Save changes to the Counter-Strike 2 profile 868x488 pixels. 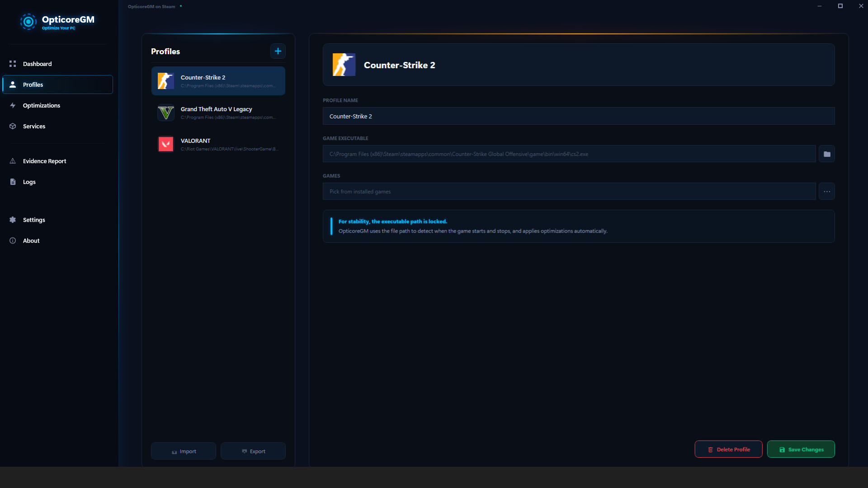801,449
